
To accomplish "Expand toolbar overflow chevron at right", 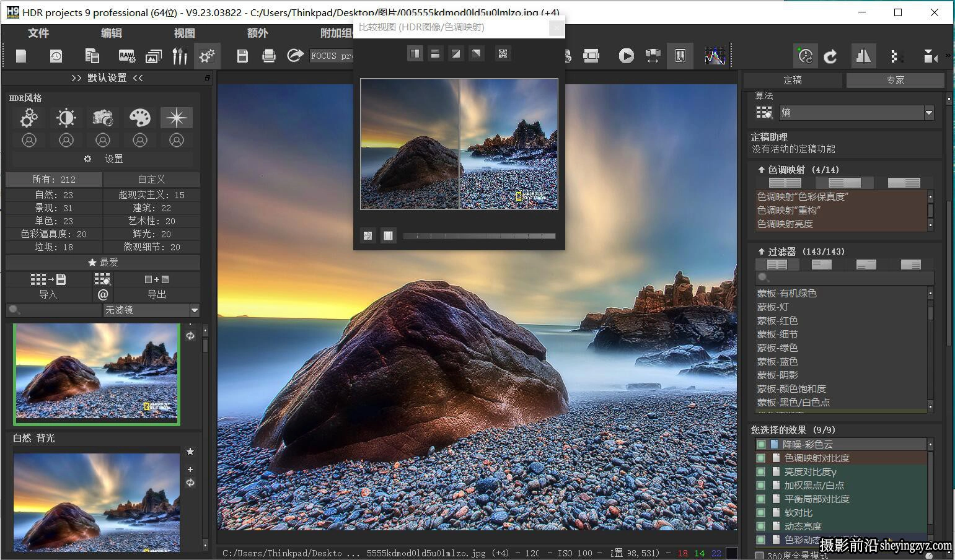I will point(948,56).
